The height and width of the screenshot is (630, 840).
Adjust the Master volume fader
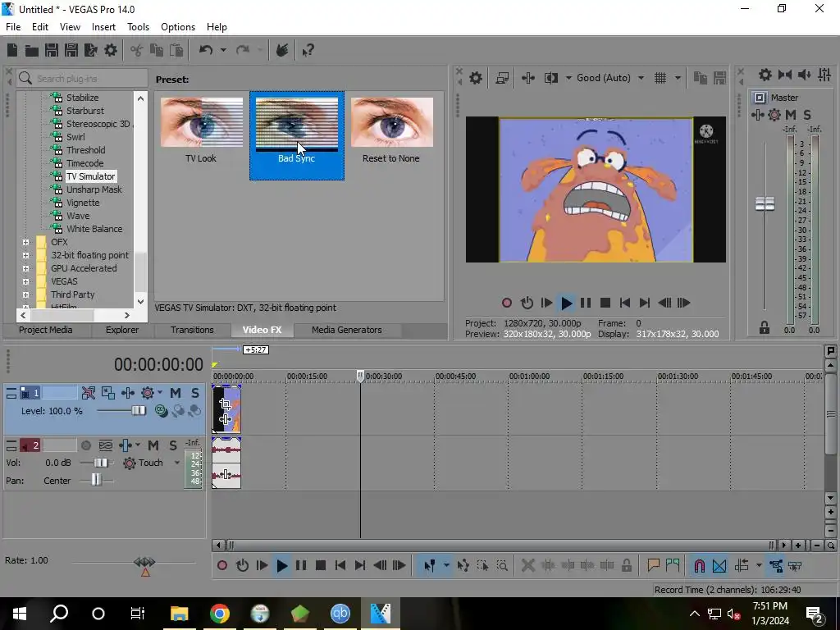click(765, 203)
